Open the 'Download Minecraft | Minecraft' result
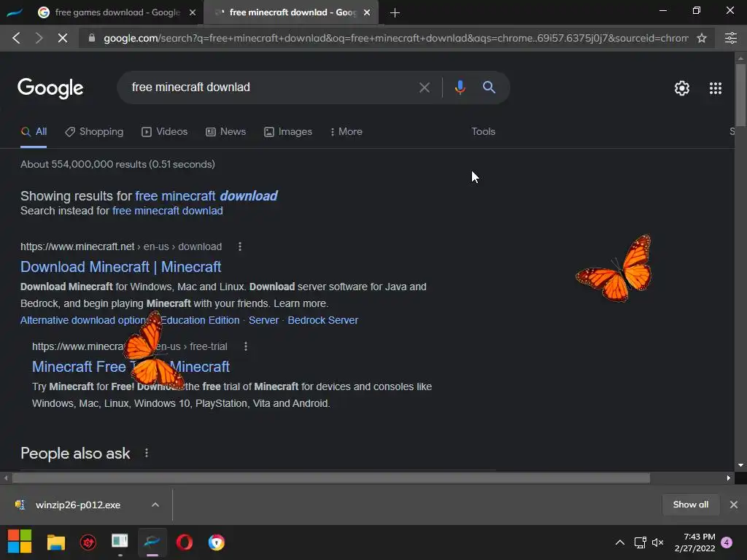The height and width of the screenshot is (560, 747). [x=120, y=267]
